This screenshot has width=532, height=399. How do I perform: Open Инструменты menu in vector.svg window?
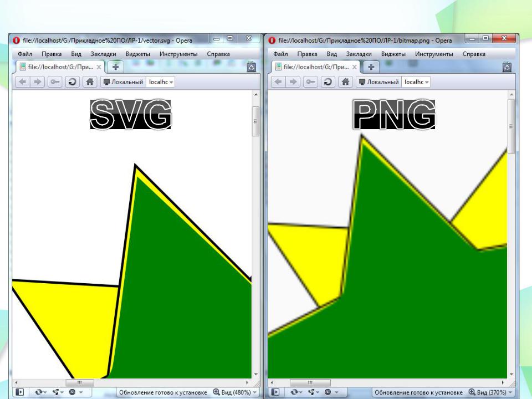pyautogui.click(x=178, y=54)
